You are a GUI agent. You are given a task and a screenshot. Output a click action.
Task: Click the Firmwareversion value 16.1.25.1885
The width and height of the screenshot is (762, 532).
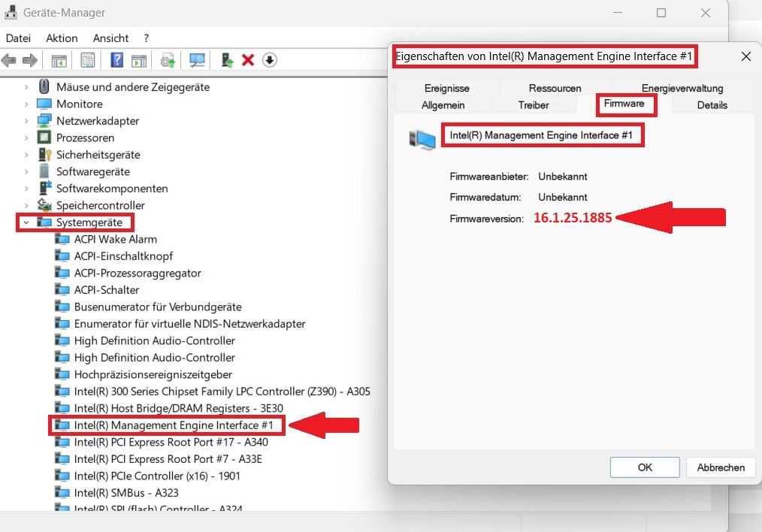tap(573, 218)
